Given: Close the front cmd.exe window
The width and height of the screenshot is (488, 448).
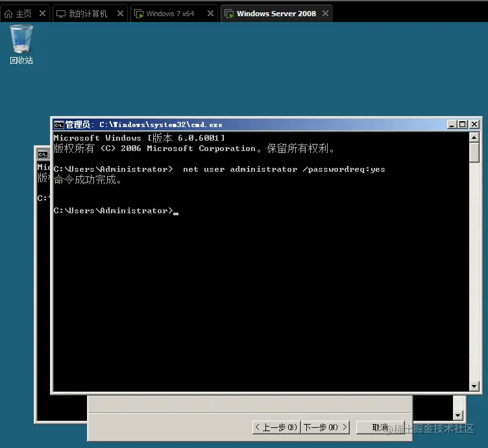Looking at the screenshot, I should coord(474,124).
